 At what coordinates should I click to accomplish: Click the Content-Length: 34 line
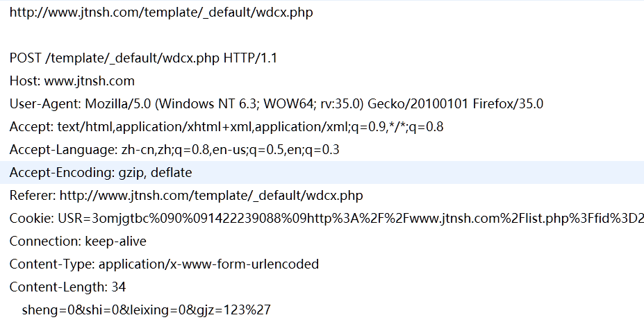[67, 287]
